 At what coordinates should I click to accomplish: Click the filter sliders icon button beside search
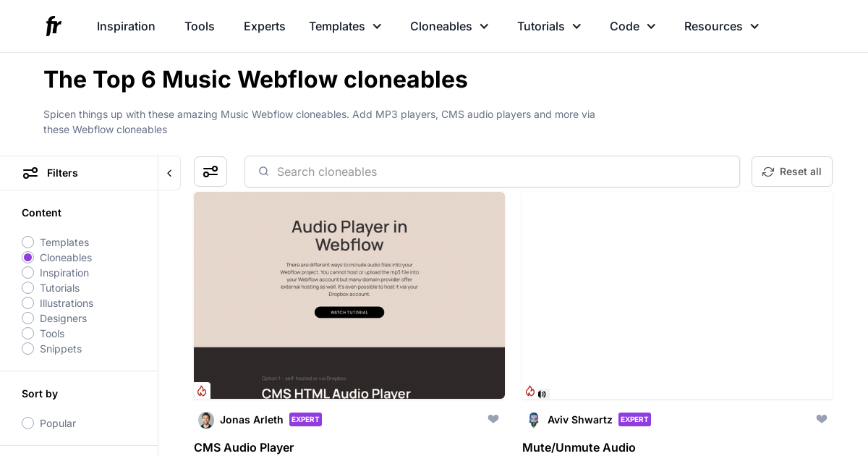[x=210, y=172]
